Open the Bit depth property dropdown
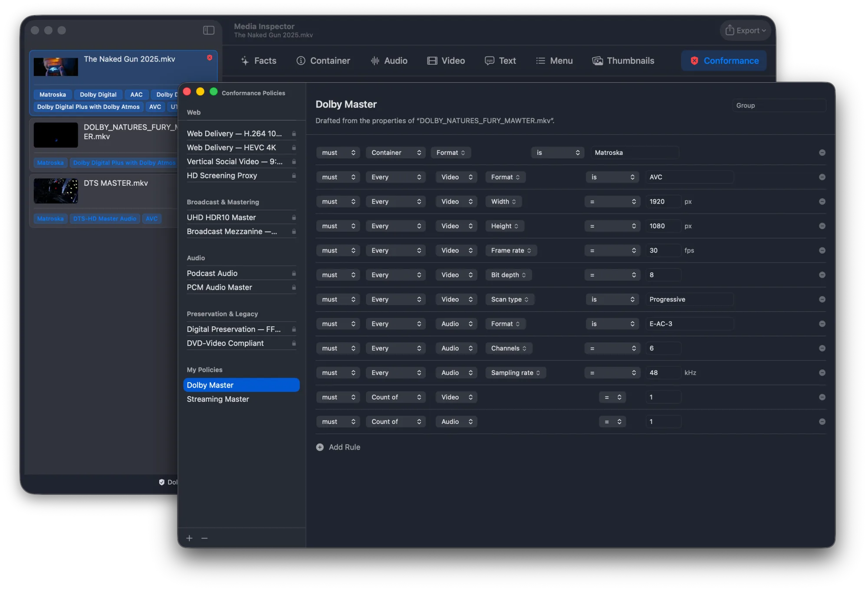The image size is (868, 591). (509, 275)
